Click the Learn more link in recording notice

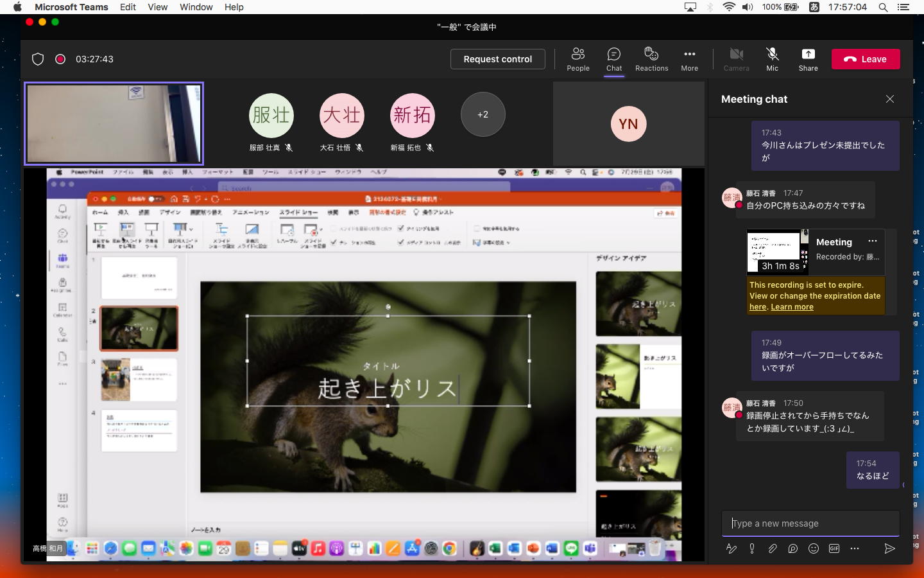pyautogui.click(x=792, y=307)
